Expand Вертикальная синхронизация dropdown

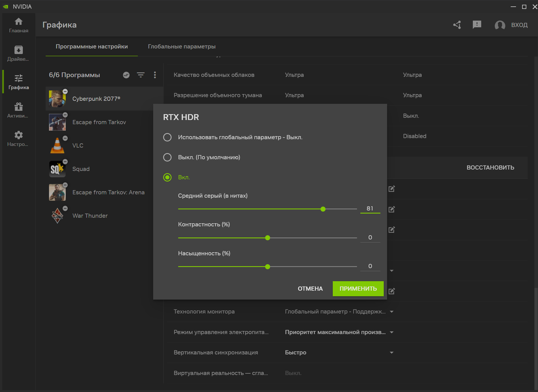pos(392,352)
